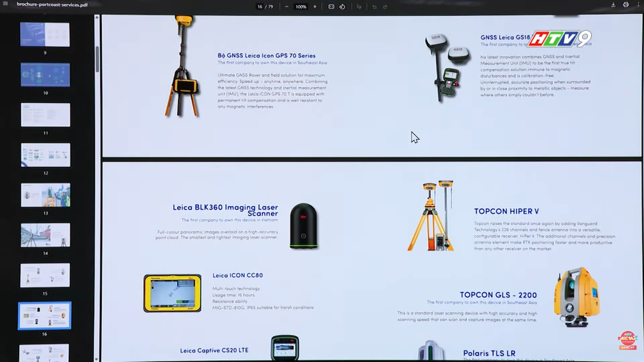
Task: Select page 14 thumbnail in sidebar
Action: point(45,235)
